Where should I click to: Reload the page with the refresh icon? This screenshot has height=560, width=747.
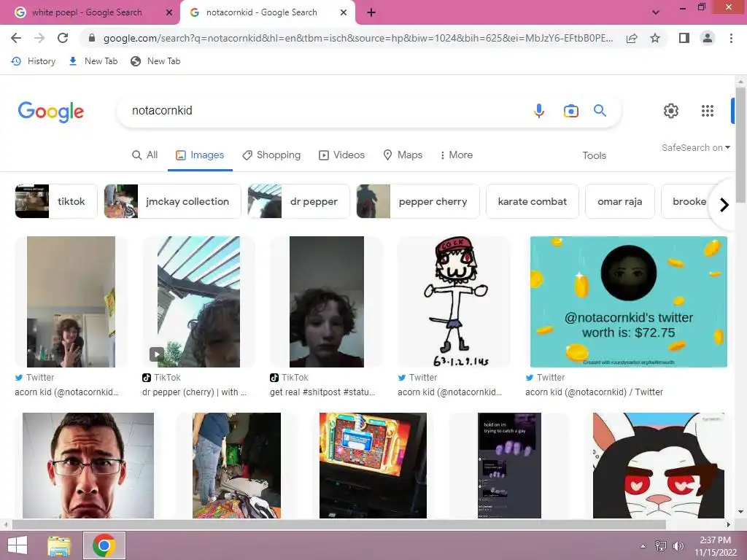pyautogui.click(x=63, y=38)
